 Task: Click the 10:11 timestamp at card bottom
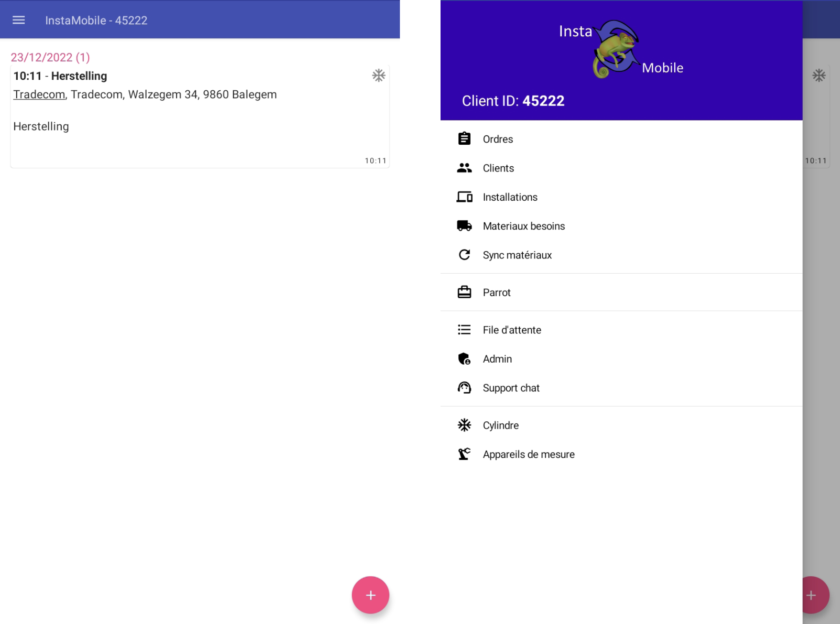[x=376, y=161]
